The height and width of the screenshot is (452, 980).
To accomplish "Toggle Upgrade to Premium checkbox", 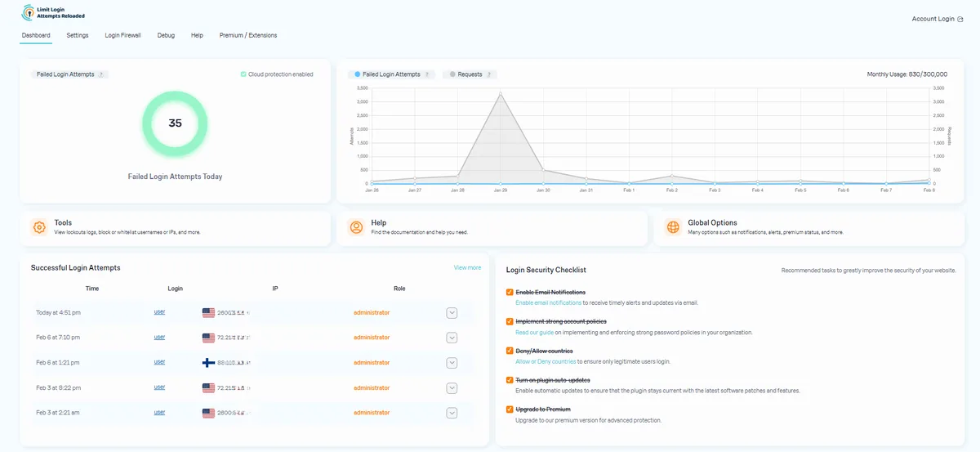I will tap(510, 409).
